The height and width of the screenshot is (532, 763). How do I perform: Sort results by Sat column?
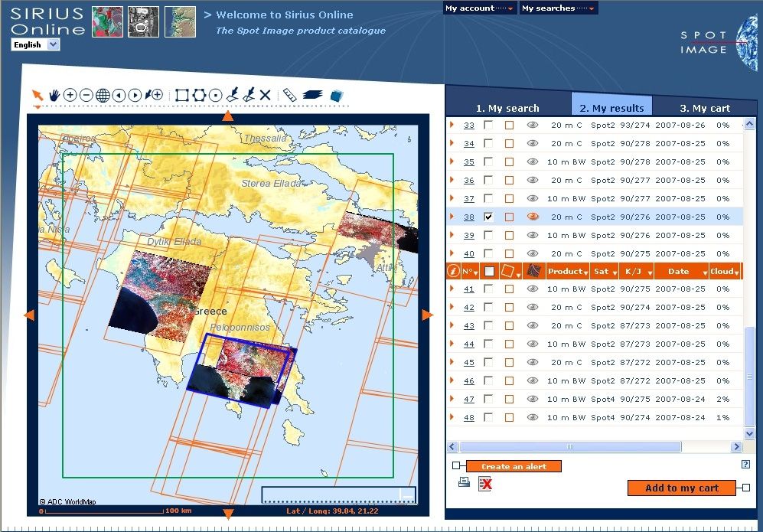coord(605,272)
